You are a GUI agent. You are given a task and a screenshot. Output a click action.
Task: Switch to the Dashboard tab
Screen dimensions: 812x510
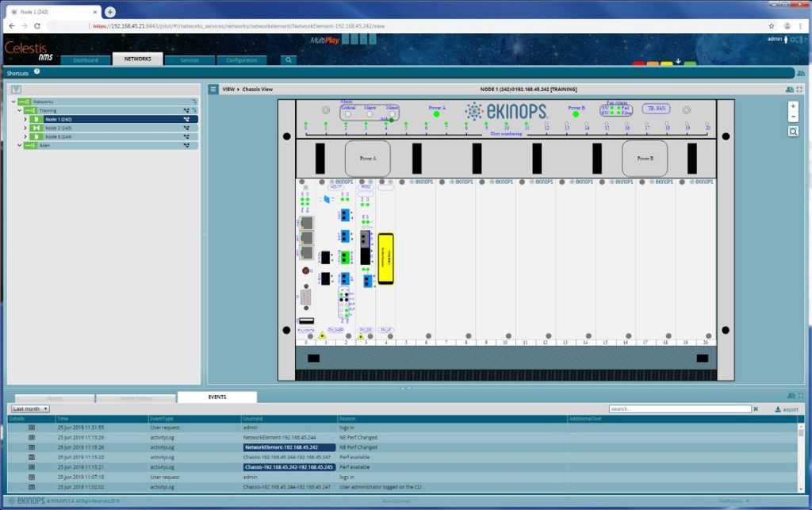(86, 60)
